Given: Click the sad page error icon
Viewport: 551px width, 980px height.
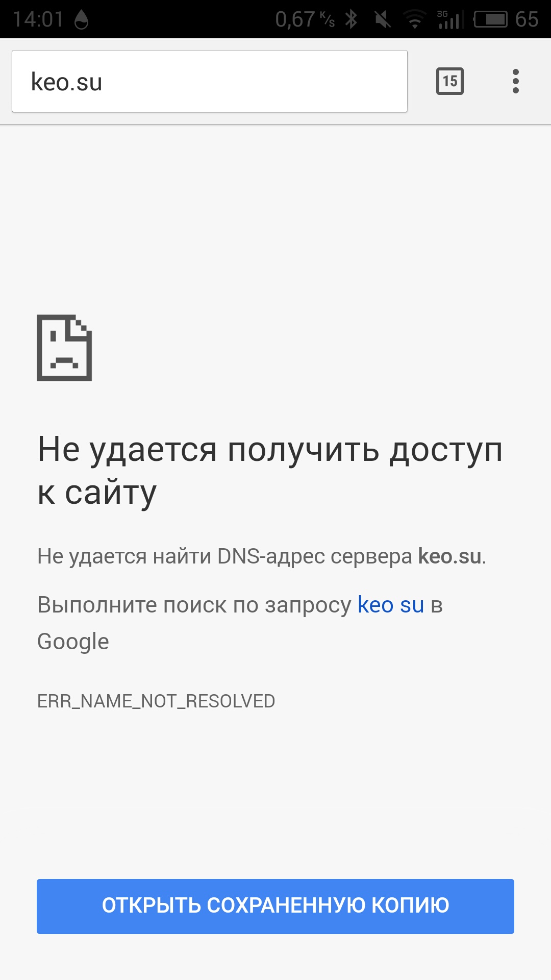Looking at the screenshot, I should (x=64, y=348).
